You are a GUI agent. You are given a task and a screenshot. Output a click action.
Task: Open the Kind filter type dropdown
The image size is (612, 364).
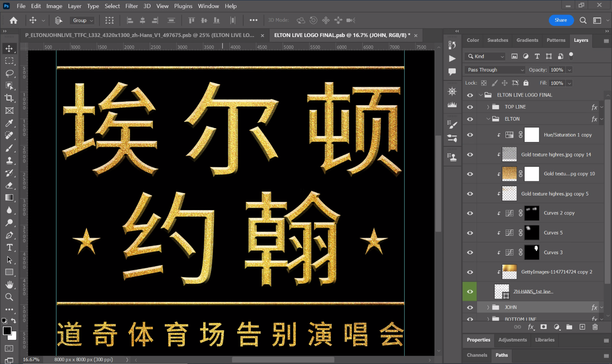pos(485,56)
